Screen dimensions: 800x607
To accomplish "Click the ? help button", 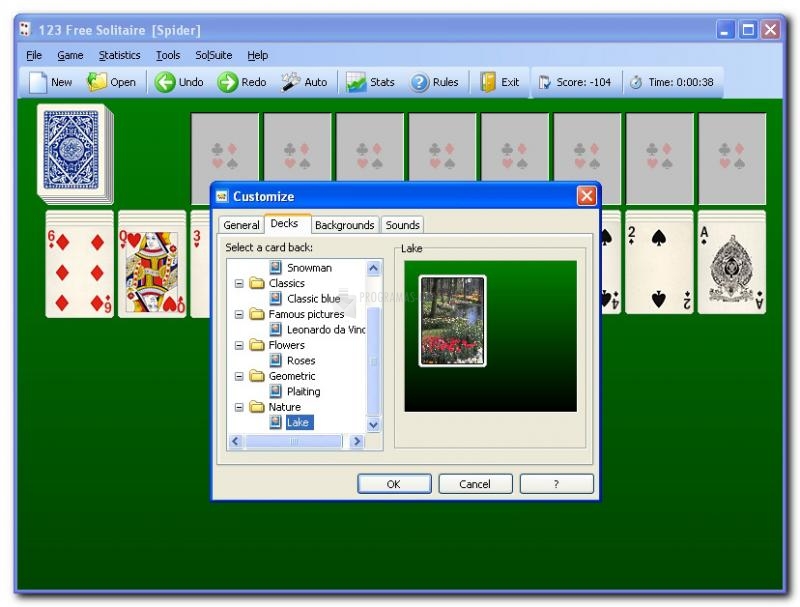I will 556,484.
